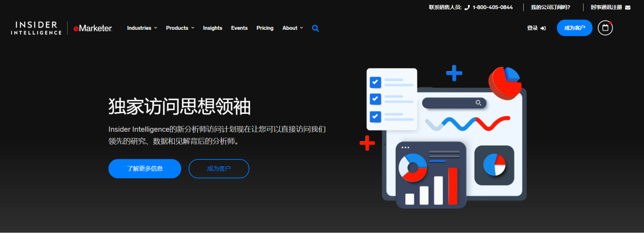Click the second checkbox in checklist illustration
This screenshot has width=644, height=233.
pyautogui.click(x=375, y=99)
